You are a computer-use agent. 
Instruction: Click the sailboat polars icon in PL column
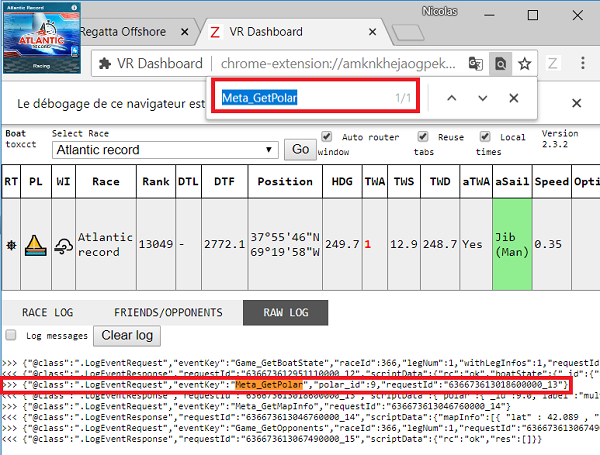[36, 245]
